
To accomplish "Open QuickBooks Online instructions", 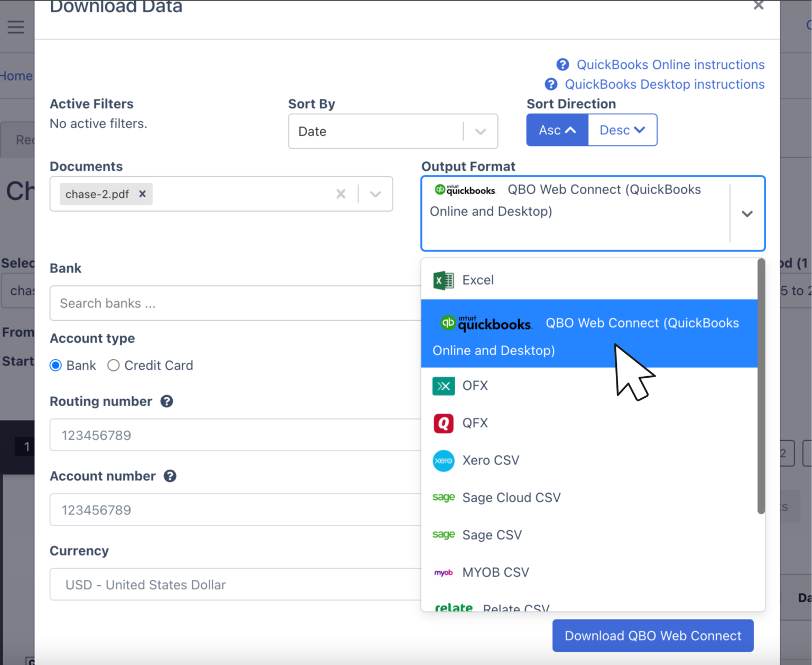I will (x=670, y=65).
